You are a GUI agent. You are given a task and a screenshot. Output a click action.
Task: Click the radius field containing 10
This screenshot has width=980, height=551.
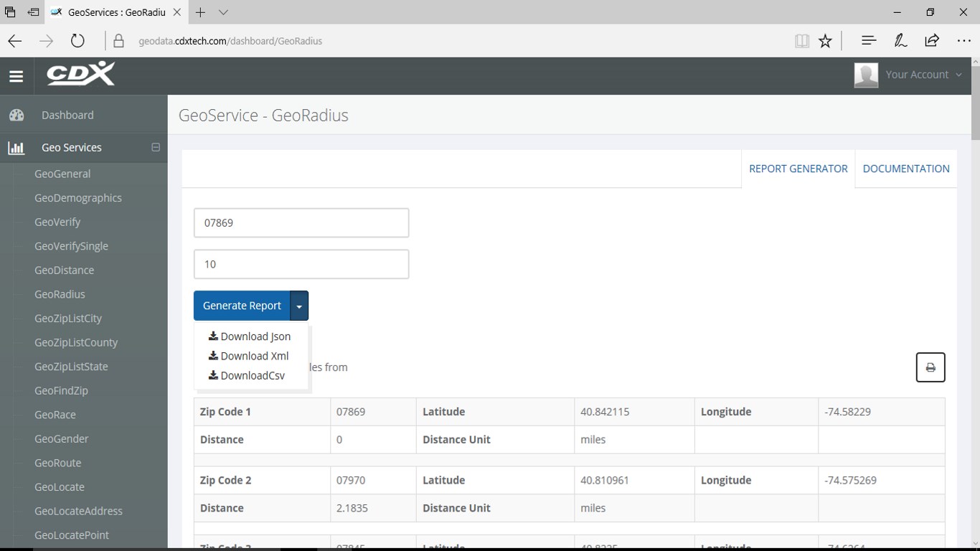click(x=301, y=264)
